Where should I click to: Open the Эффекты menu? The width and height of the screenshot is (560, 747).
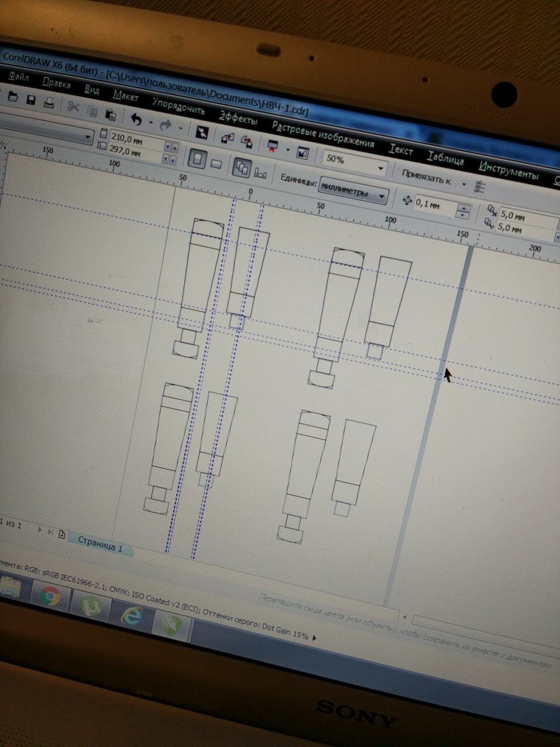(x=238, y=118)
